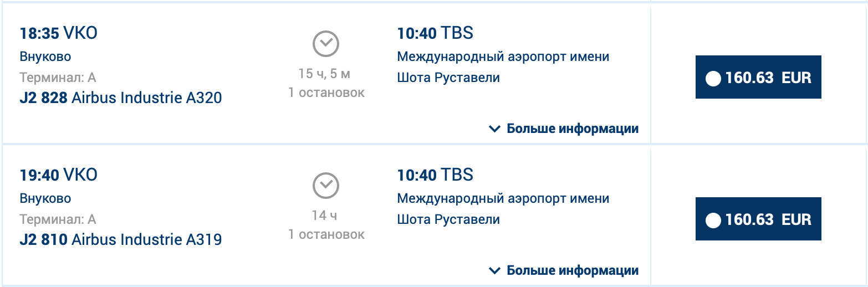Click the 15 ч, 5 м flight duration

[x=325, y=74]
